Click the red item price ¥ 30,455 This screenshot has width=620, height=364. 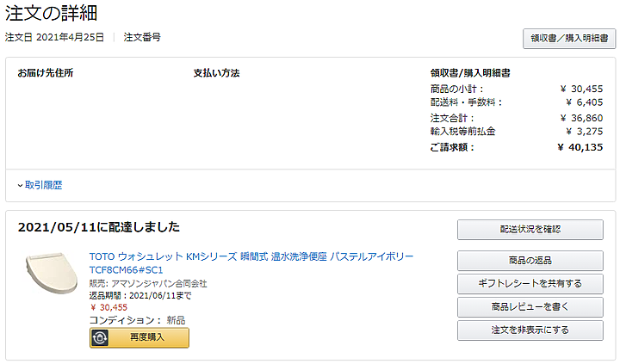click(108, 307)
